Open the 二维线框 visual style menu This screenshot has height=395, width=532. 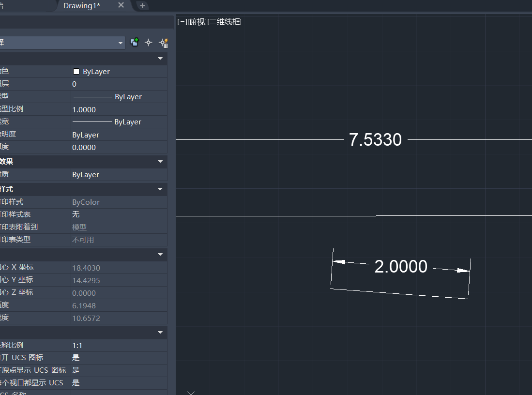[225, 22]
